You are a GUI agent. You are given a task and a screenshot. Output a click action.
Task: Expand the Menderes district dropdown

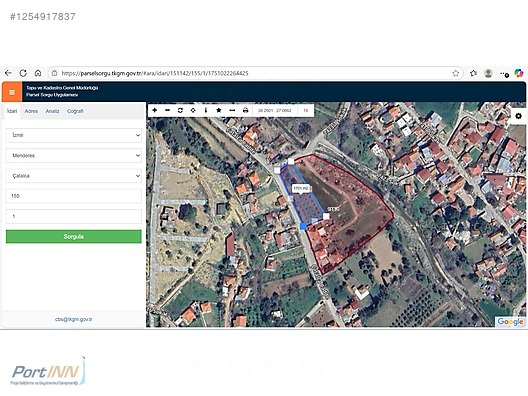(74, 156)
